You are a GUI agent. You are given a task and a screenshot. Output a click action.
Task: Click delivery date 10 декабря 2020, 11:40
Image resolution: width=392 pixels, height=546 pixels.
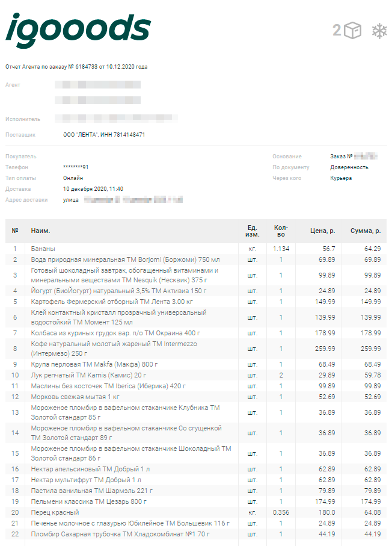tap(93, 189)
